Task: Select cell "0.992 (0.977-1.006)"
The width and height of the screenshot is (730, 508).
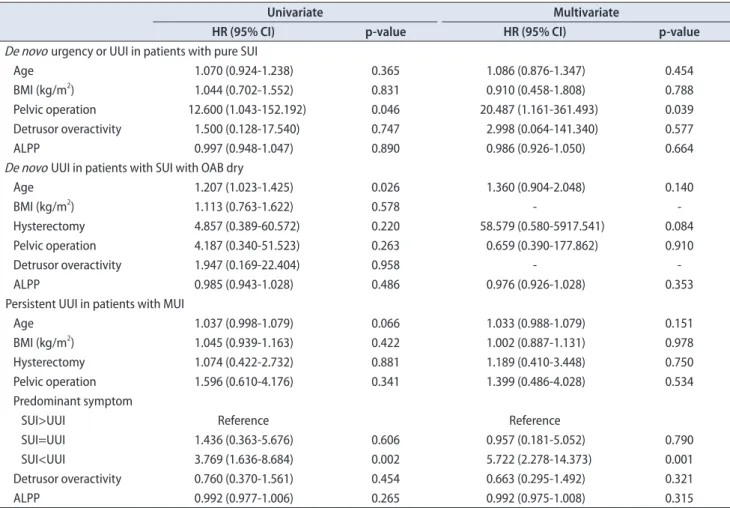Action: click(x=243, y=498)
